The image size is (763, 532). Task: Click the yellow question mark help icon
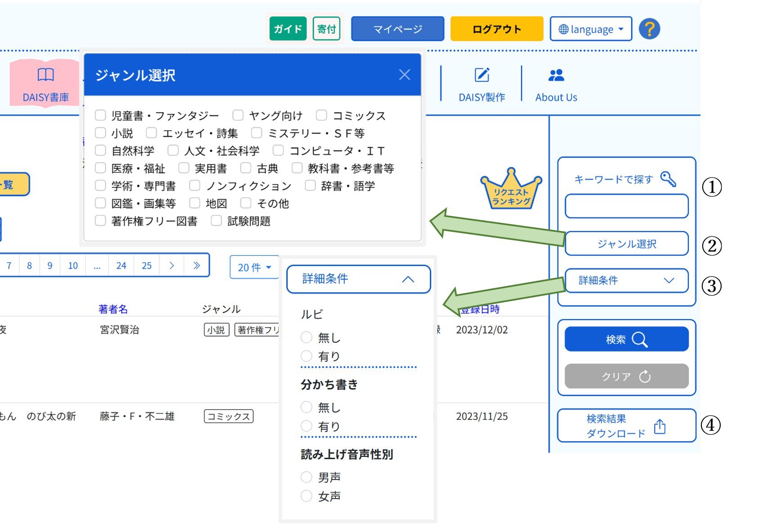(649, 29)
